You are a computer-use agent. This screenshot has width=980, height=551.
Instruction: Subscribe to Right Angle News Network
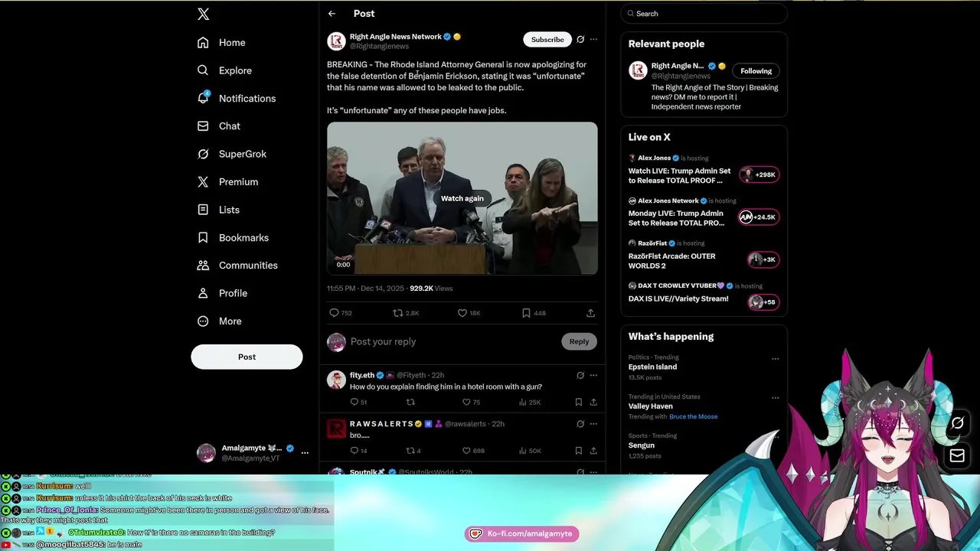point(547,39)
